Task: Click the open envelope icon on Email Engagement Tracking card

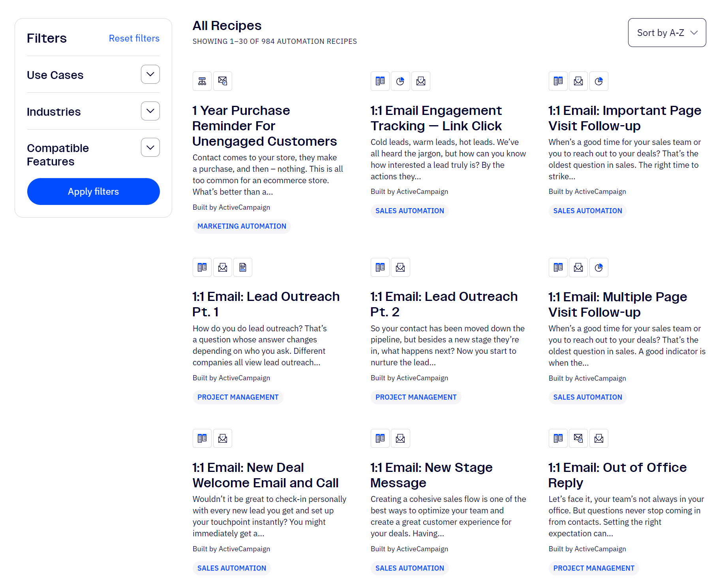Action: pos(421,81)
